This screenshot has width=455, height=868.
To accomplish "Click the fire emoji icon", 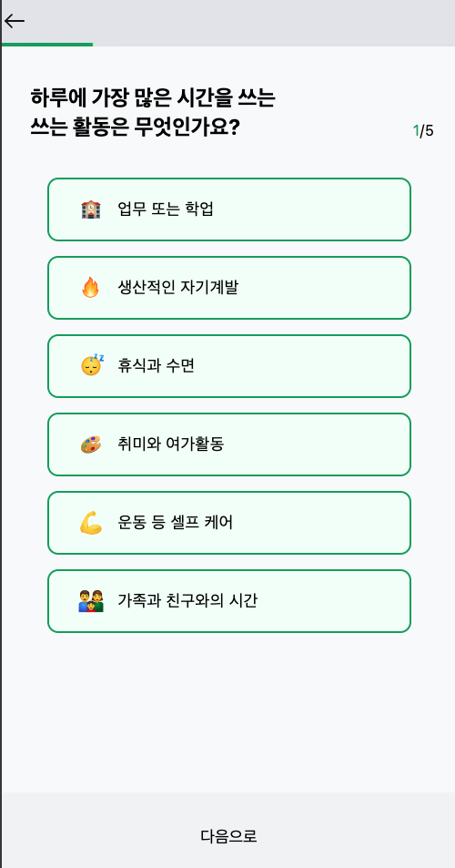I will click(91, 288).
